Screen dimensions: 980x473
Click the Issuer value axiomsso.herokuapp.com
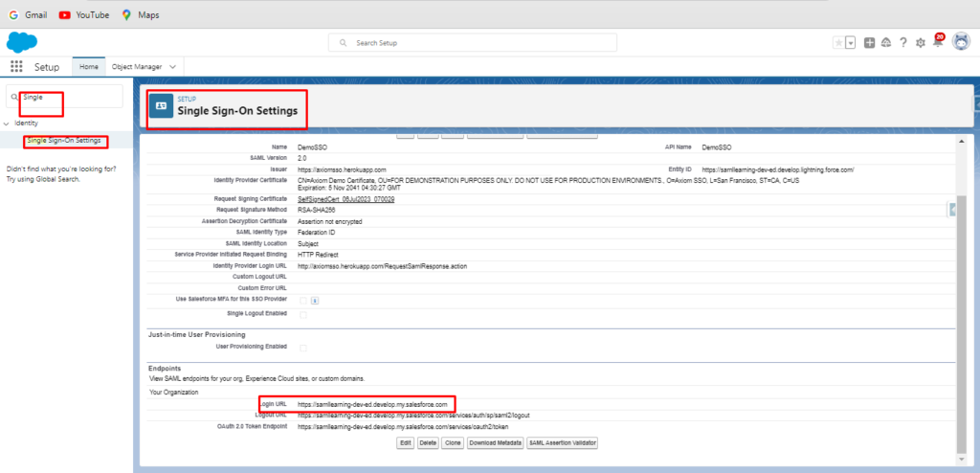[x=342, y=170]
